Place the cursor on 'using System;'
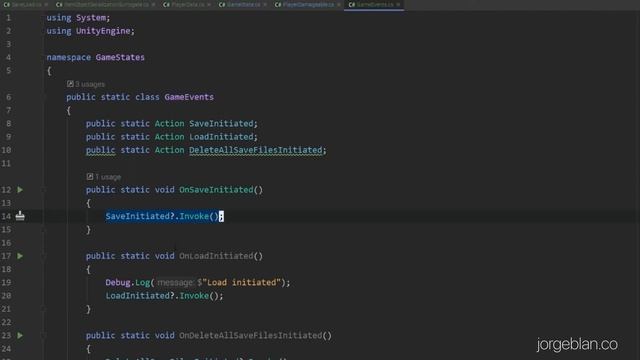 (x=78, y=18)
